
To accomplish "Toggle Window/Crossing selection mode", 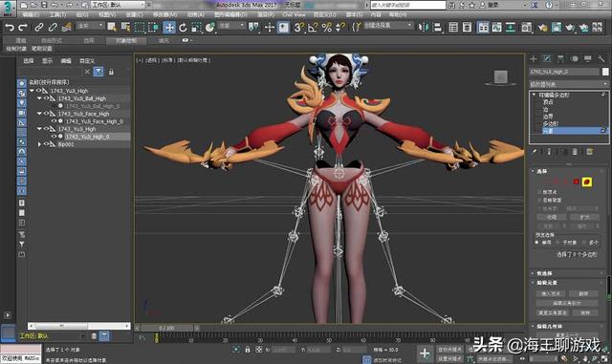I will tap(154, 28).
